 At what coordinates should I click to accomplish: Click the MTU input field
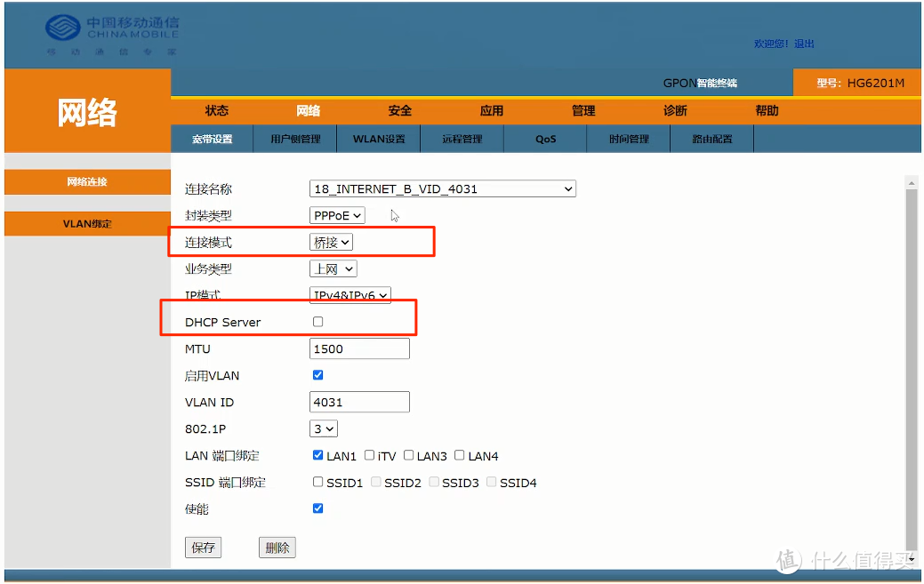tap(358, 348)
